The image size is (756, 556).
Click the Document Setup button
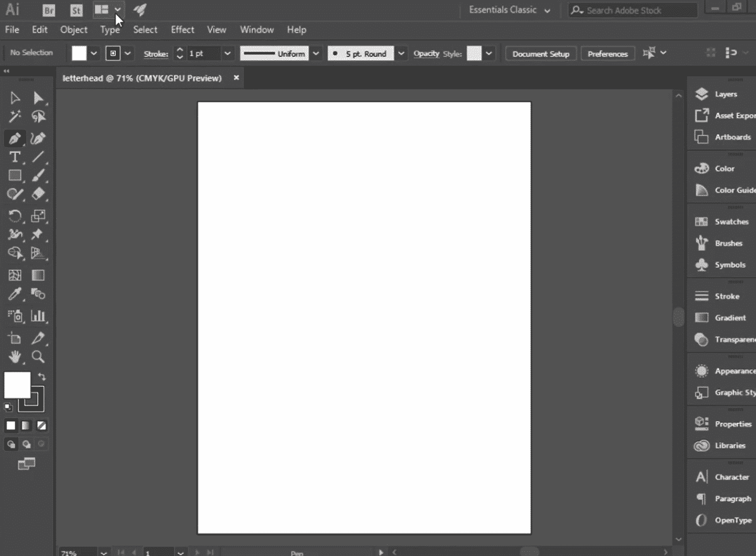(x=541, y=54)
